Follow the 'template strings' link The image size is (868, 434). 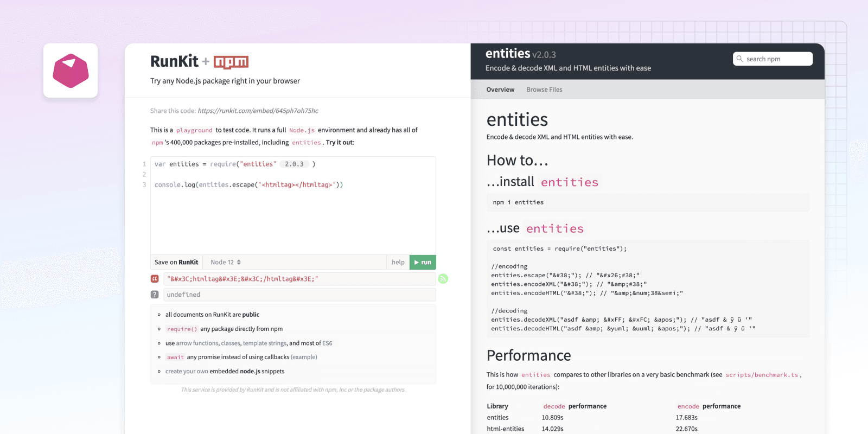[x=265, y=343]
